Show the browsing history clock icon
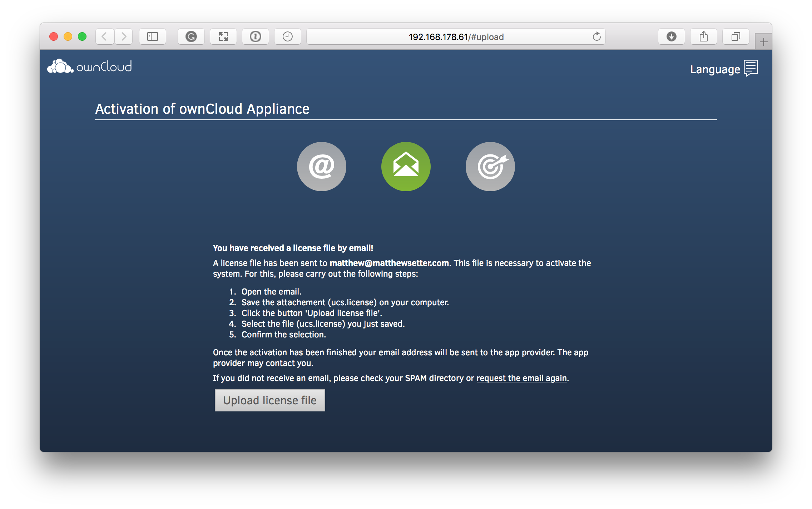Screen dimensions: 812x509 288,36
